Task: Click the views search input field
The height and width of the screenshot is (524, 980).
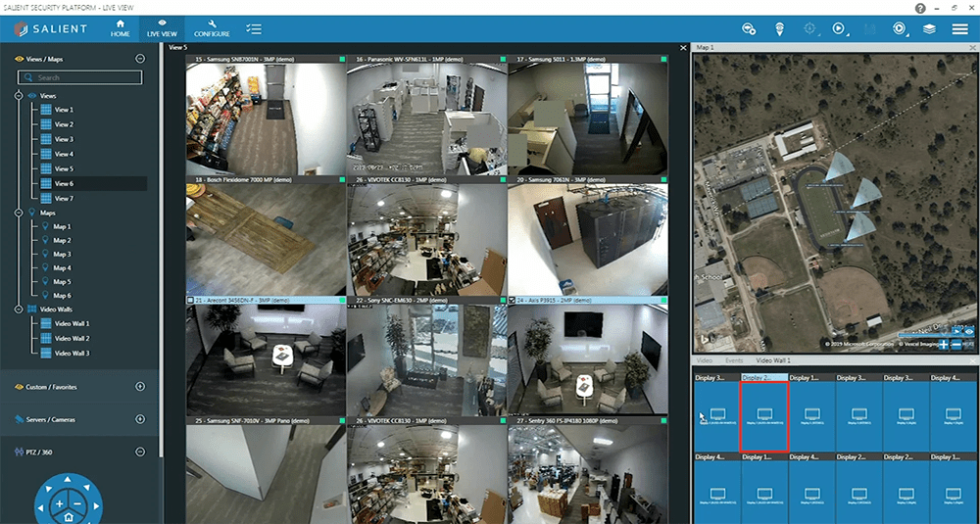Action: [x=79, y=77]
